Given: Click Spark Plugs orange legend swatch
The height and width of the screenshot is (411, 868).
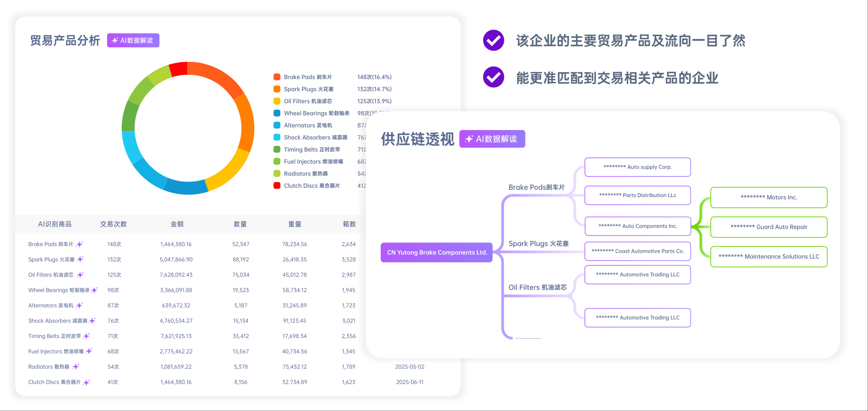Looking at the screenshot, I should [277, 89].
